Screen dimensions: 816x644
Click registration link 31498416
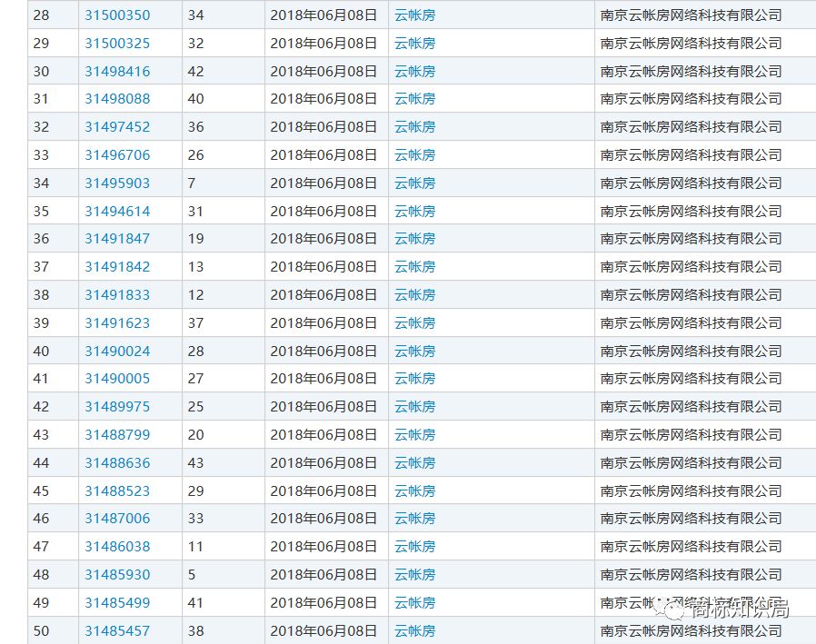coord(117,71)
